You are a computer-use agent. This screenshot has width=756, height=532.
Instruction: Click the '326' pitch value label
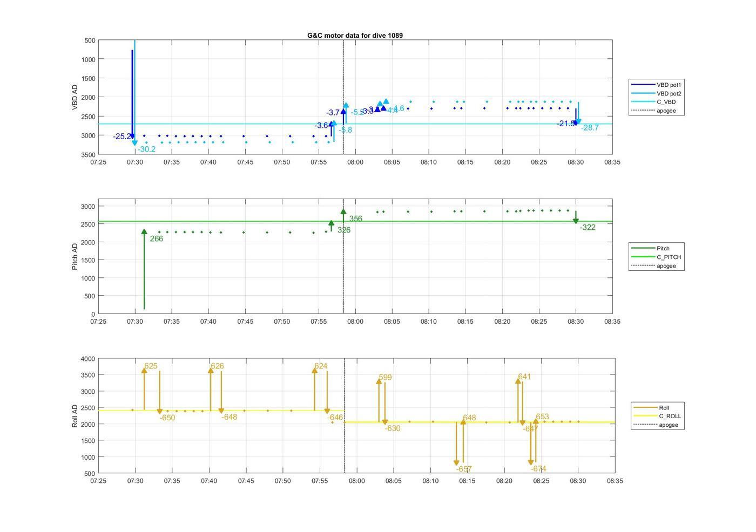[x=344, y=230]
